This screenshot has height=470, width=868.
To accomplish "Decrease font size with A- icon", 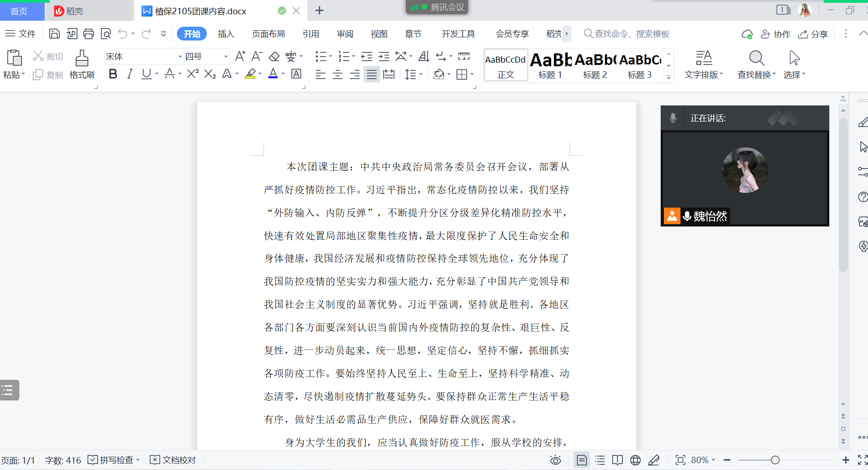I will pyautogui.click(x=257, y=56).
